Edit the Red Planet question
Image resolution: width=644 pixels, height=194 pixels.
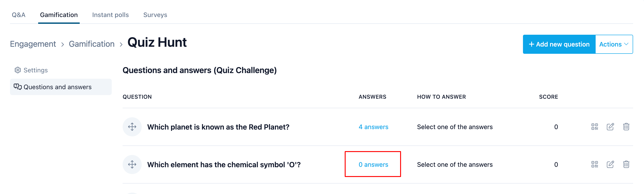coord(610,127)
